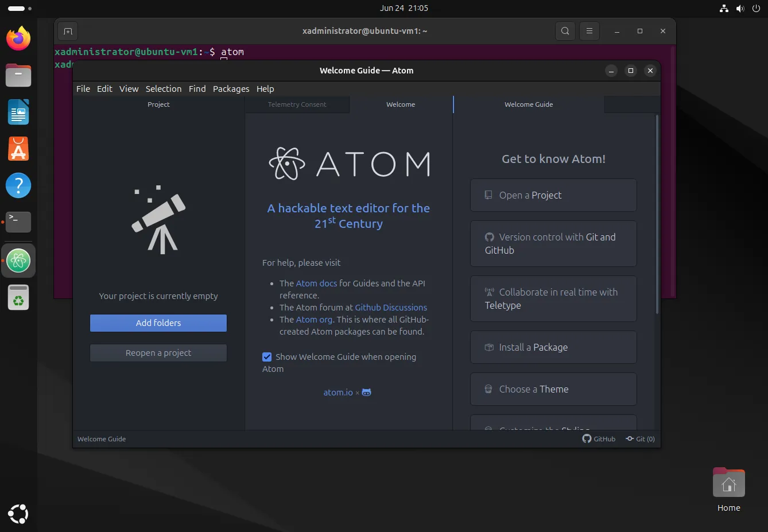The width and height of the screenshot is (768, 532).
Task: Open the Home folder desktop icon
Action: (729, 490)
